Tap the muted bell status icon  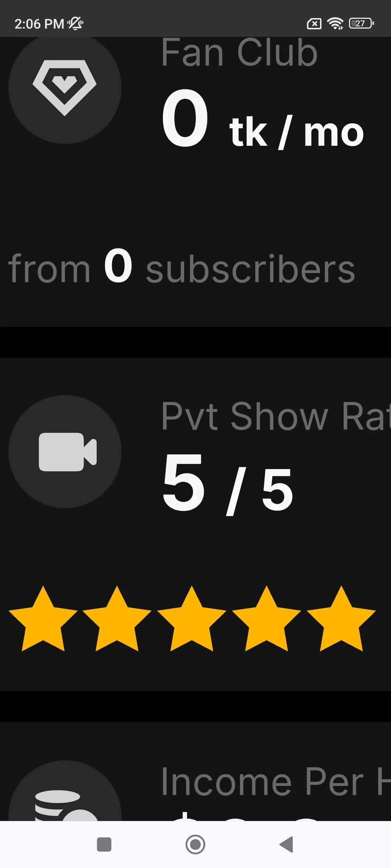point(75,24)
